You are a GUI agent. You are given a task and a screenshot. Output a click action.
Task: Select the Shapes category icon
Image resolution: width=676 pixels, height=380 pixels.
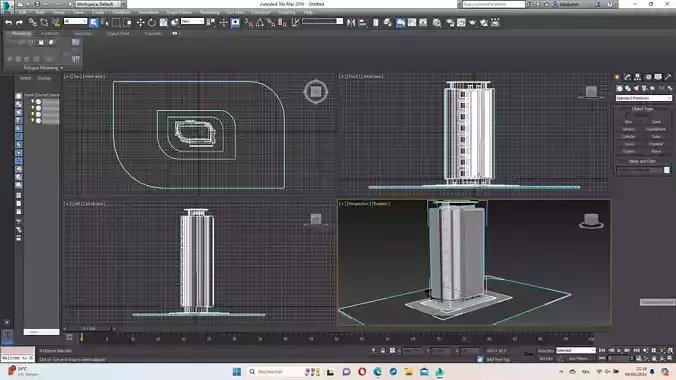click(x=628, y=88)
